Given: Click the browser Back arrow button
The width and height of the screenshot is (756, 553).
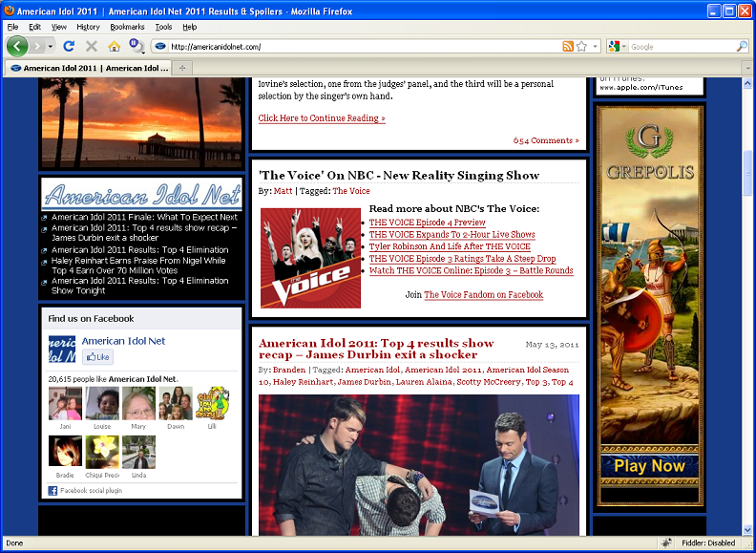Looking at the screenshot, I should point(17,46).
